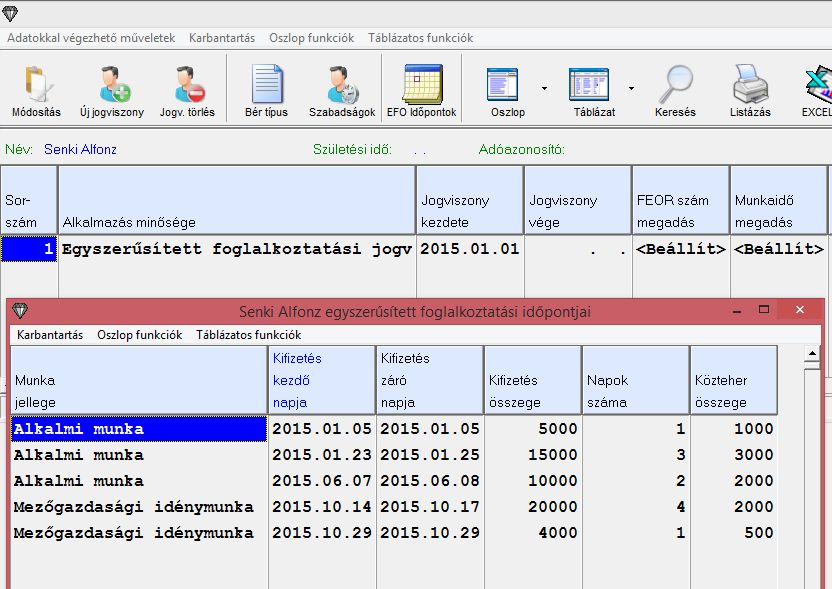Export via the EXCEL toolbar icon

(x=818, y=87)
